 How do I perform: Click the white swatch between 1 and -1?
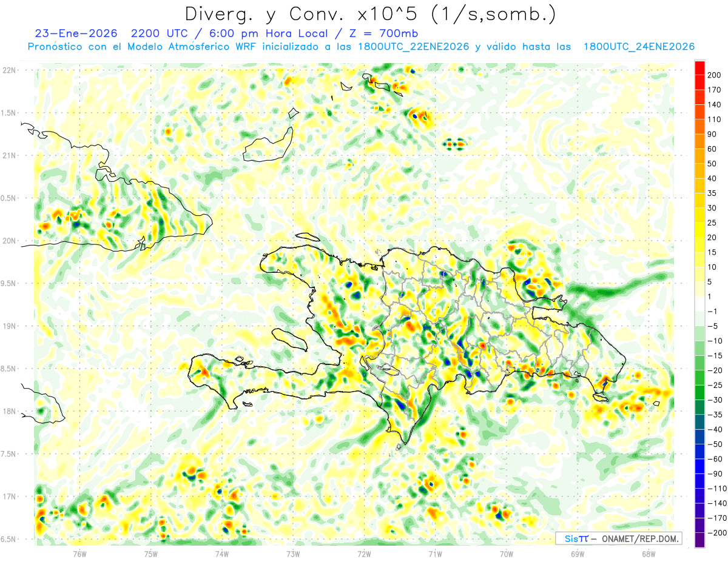pos(699,304)
